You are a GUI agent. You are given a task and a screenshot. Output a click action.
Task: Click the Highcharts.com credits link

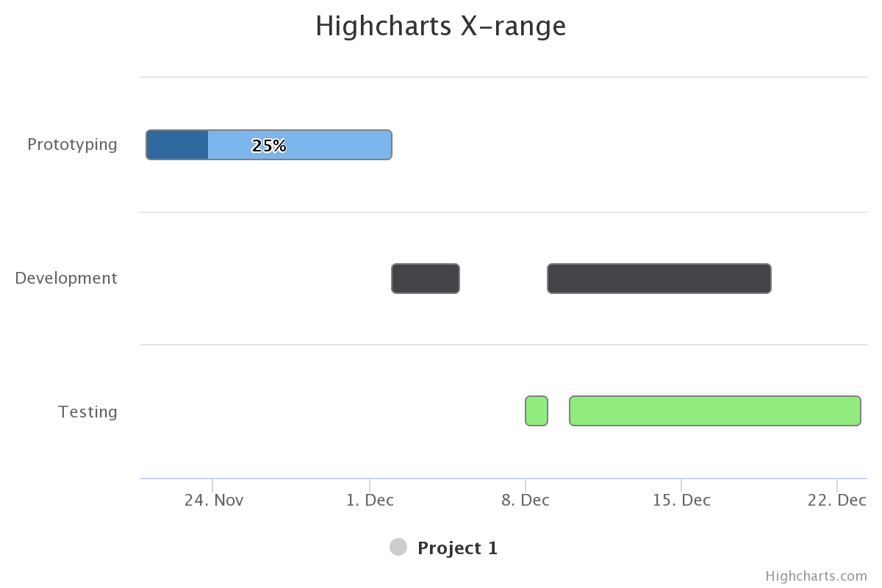pos(816,576)
